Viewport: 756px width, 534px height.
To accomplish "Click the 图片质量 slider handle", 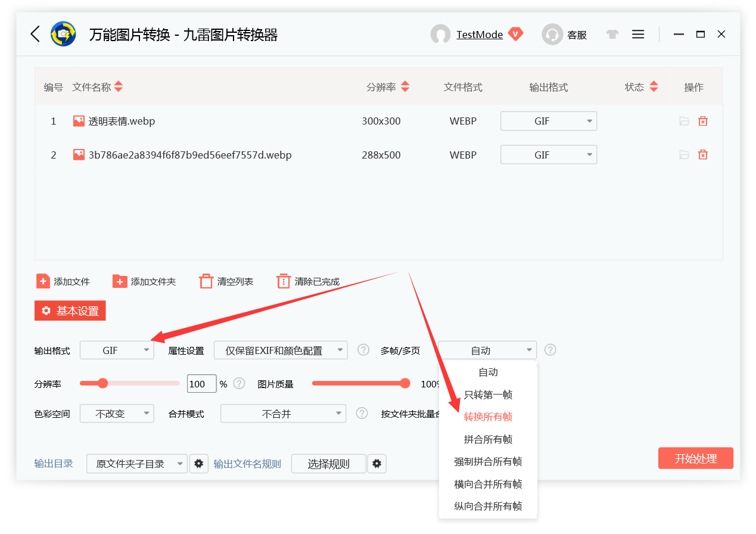I will [405, 383].
